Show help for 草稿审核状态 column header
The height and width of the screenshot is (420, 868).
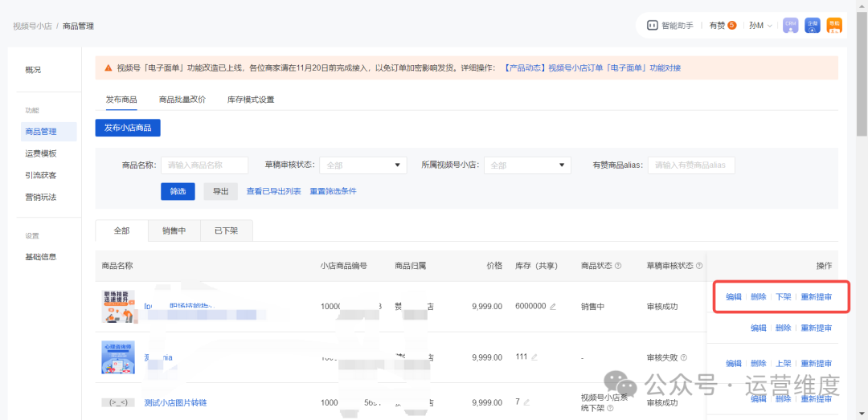(700, 266)
